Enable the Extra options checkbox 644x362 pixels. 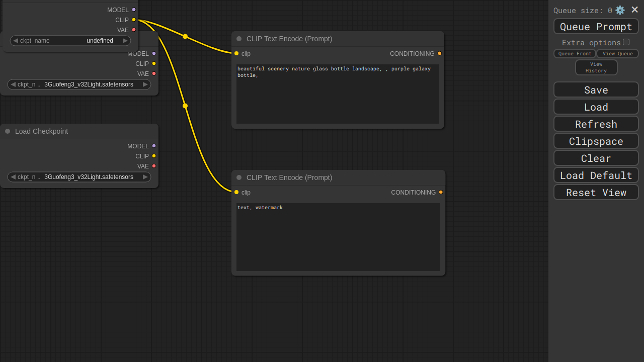pyautogui.click(x=626, y=42)
